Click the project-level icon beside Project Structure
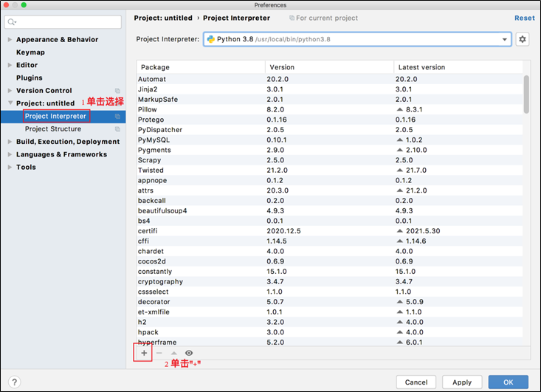The image size is (541, 392). 117,129
